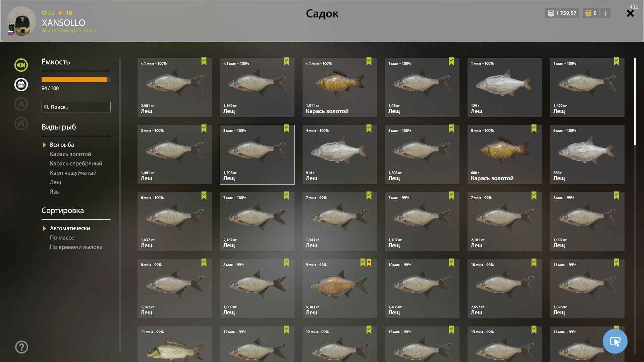The image size is (644, 362).
Task: Open the help question mark icon
Action: [21, 347]
